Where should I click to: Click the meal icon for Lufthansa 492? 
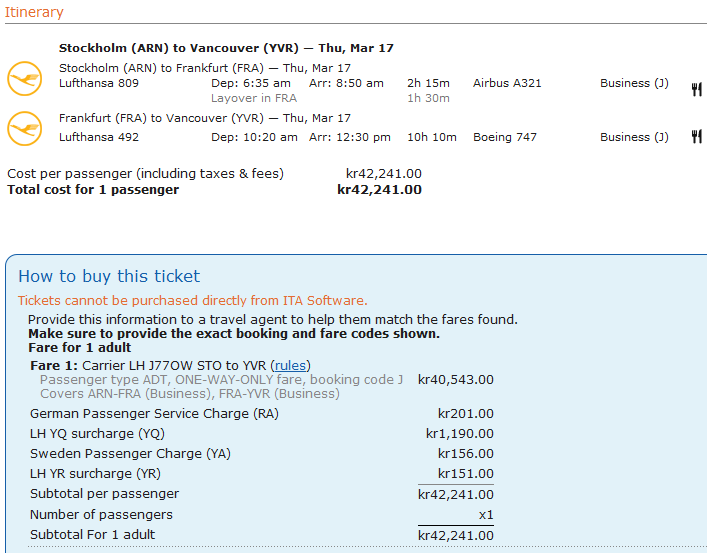pyautogui.click(x=696, y=137)
